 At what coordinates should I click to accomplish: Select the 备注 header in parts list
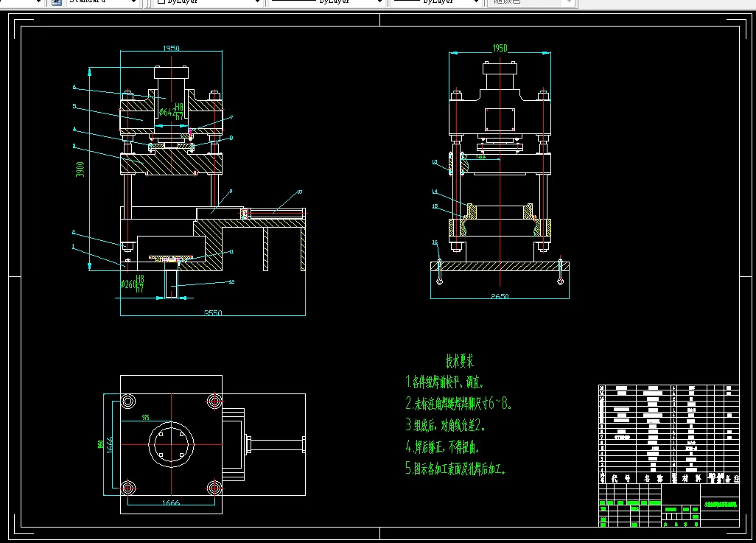[732, 478]
